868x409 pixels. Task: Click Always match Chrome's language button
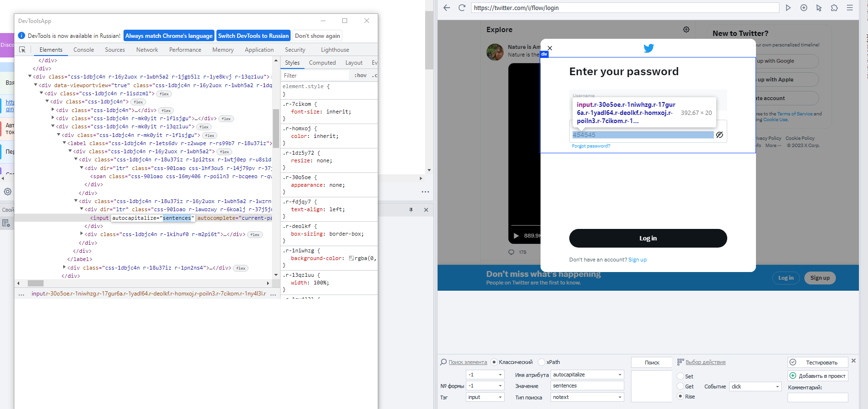click(169, 36)
